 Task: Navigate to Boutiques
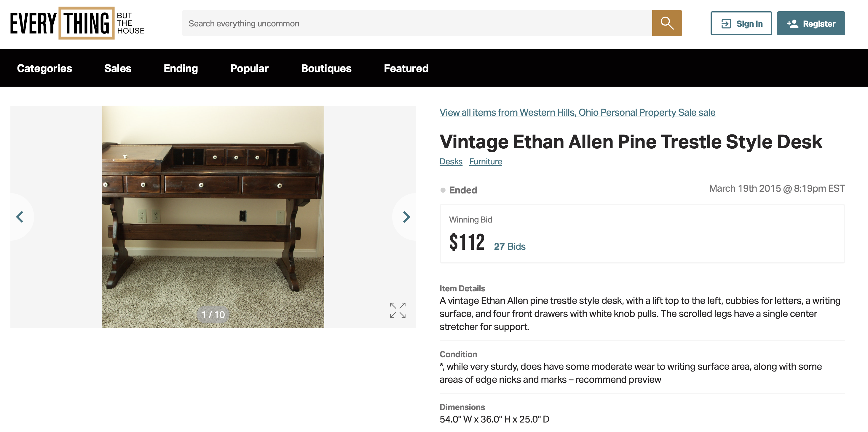pos(326,69)
